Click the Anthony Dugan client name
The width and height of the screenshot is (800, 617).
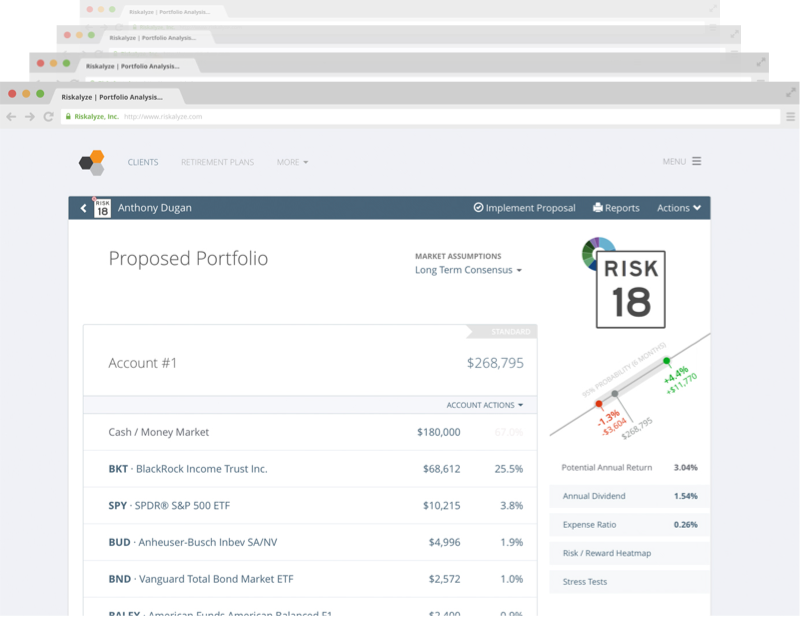(x=155, y=208)
